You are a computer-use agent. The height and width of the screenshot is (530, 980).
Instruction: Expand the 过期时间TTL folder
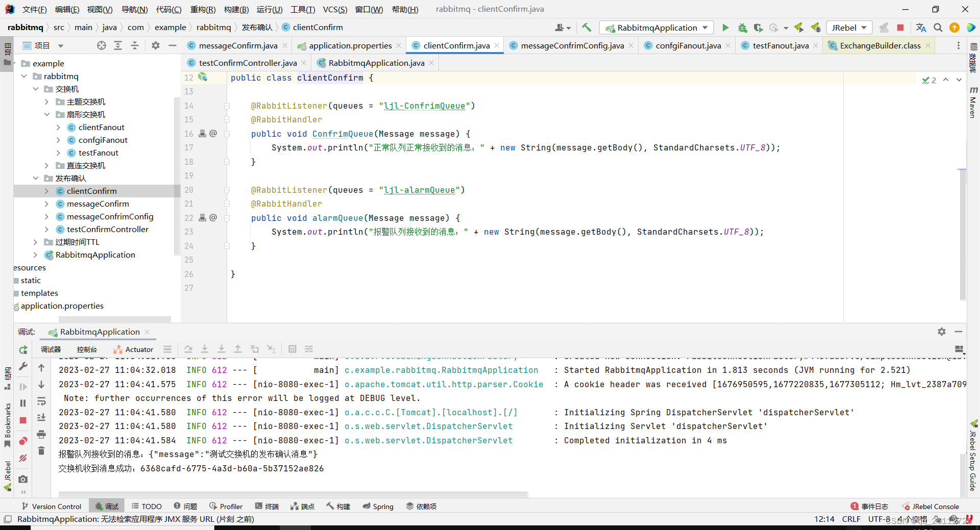coord(35,242)
